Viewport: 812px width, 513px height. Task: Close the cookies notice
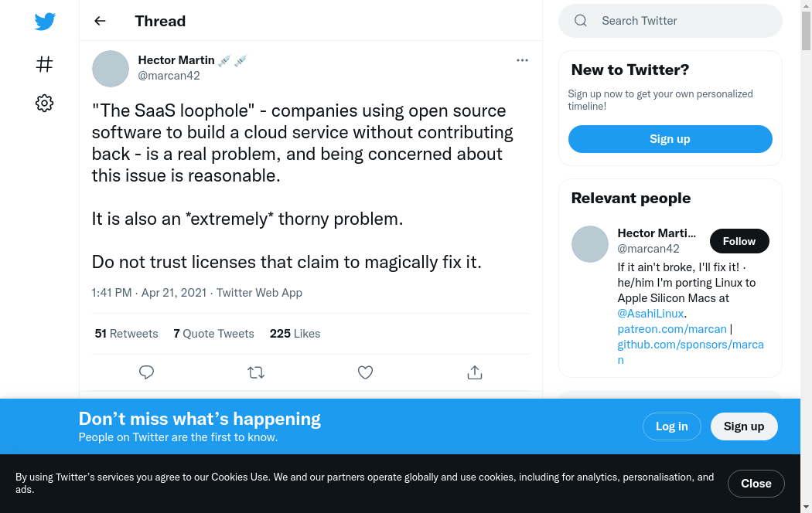[x=756, y=484]
